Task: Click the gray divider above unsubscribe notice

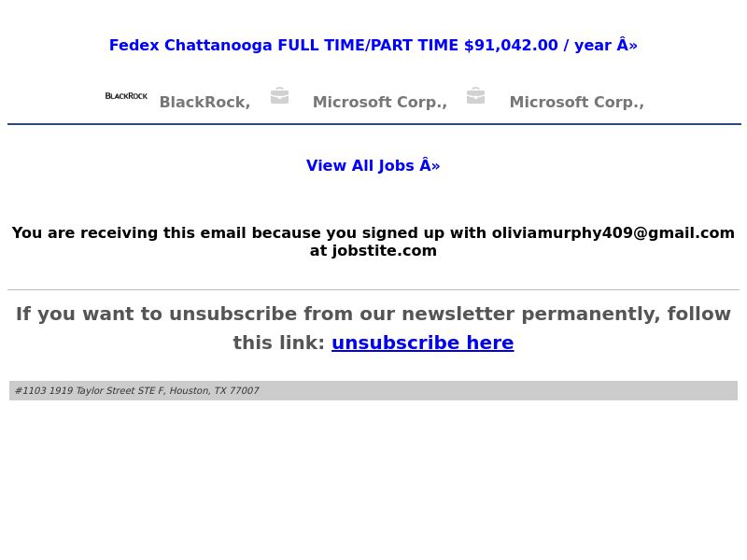Action: [x=373, y=289]
